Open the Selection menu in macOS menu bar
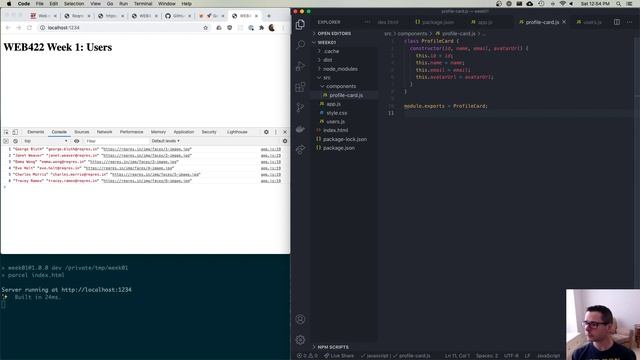This screenshot has height=360, width=640. coord(74,4)
